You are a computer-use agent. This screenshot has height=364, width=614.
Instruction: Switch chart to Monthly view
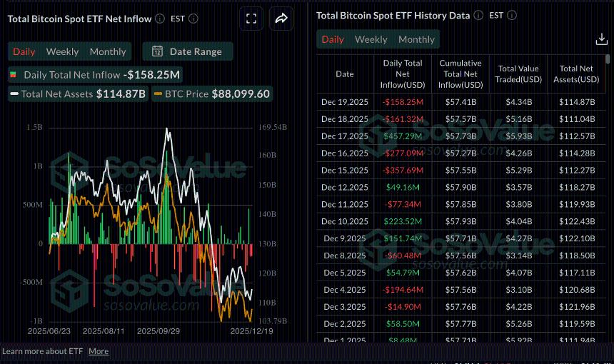(108, 51)
